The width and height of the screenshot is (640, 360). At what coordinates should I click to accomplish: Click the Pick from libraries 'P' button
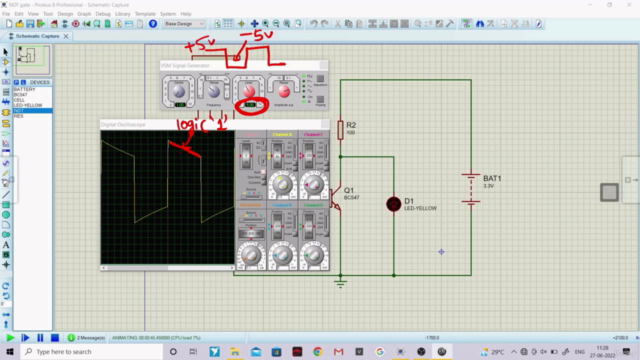(16, 82)
